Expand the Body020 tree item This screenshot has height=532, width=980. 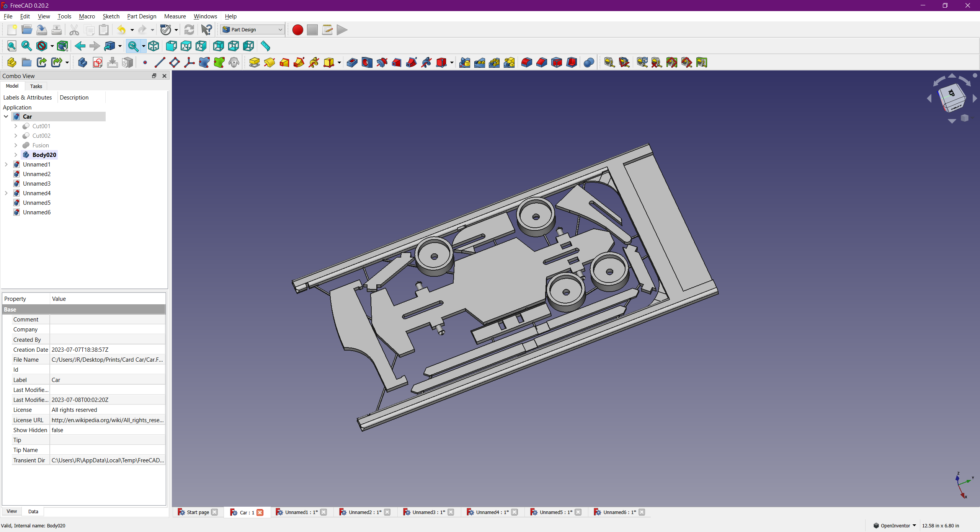16,155
